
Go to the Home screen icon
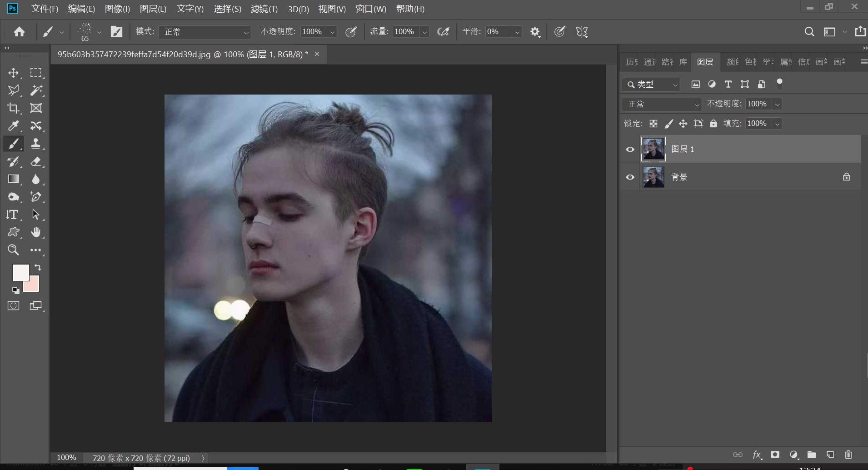click(19, 31)
